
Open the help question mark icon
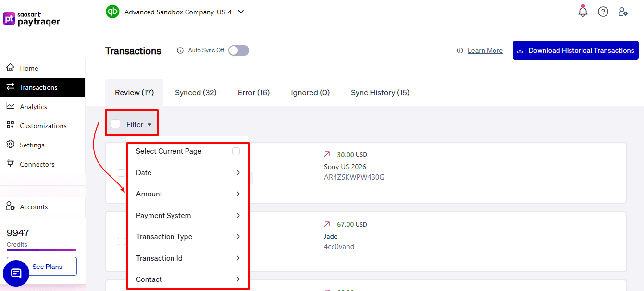coord(603,12)
